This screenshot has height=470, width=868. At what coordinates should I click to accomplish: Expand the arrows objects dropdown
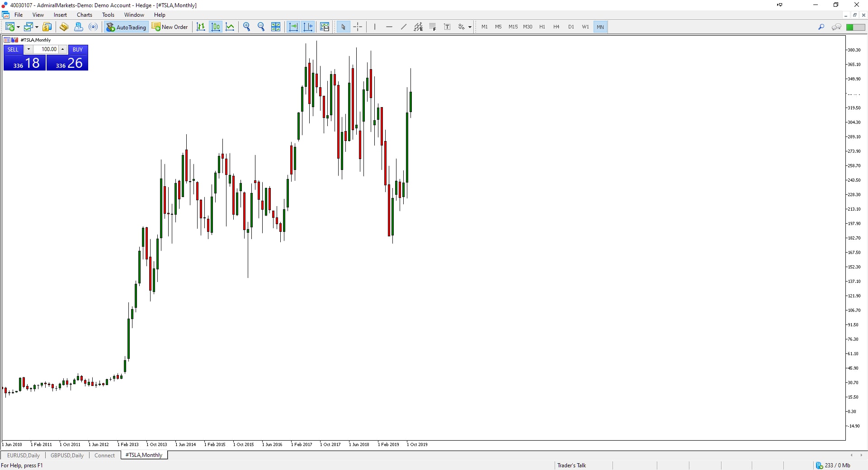[x=470, y=27]
